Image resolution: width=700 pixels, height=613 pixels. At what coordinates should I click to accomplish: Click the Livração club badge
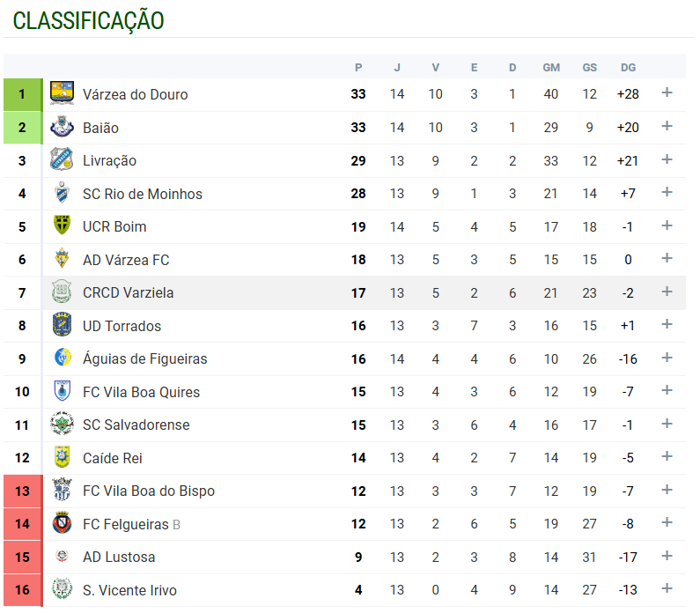pyautogui.click(x=62, y=160)
